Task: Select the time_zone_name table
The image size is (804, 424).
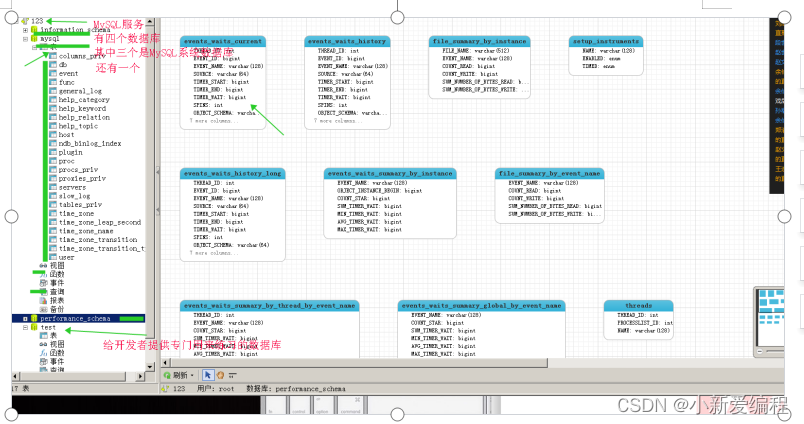Action: [86, 231]
